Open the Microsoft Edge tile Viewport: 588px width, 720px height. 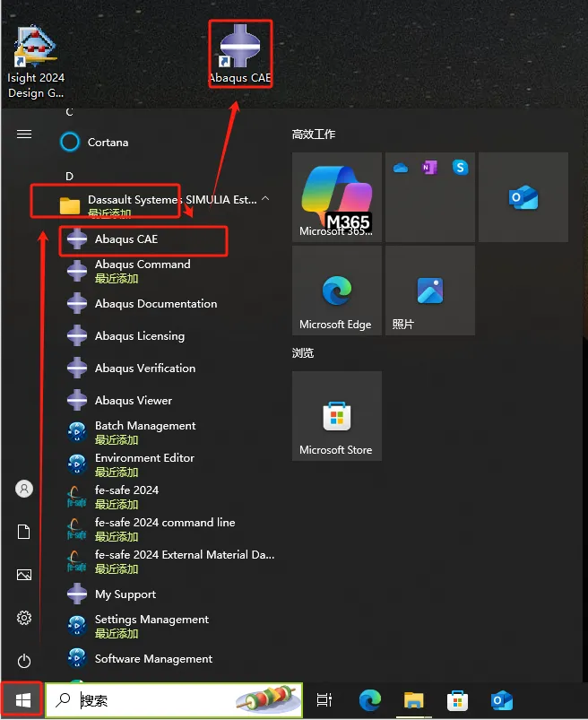coord(337,291)
